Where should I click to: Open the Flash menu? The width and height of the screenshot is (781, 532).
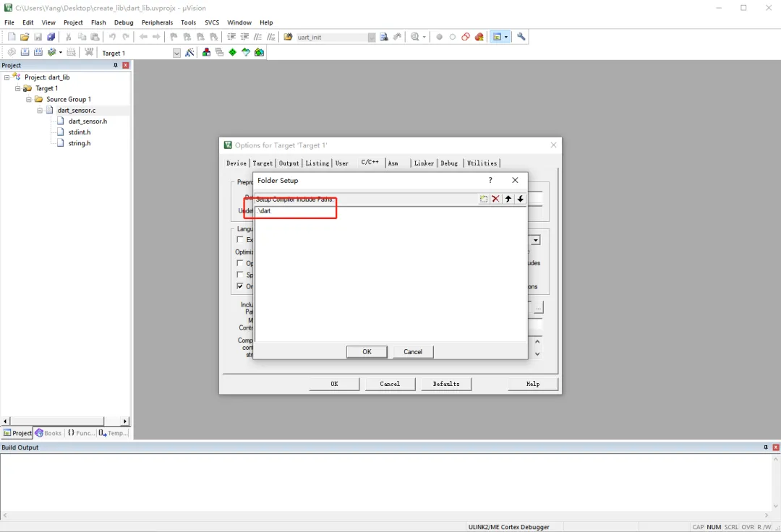[x=98, y=22]
